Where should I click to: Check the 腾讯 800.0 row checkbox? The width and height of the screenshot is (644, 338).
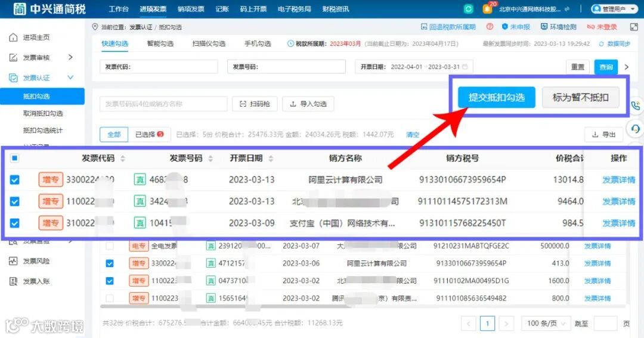coord(110,298)
